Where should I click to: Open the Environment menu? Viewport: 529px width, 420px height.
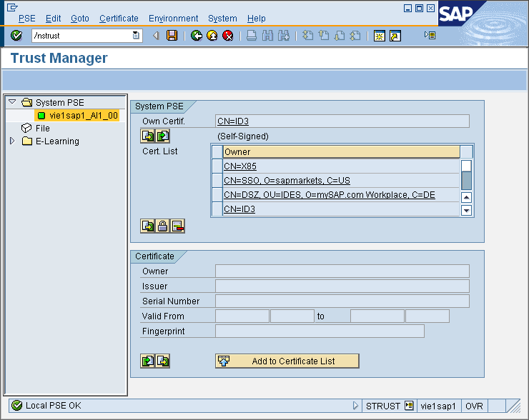pyautogui.click(x=173, y=19)
